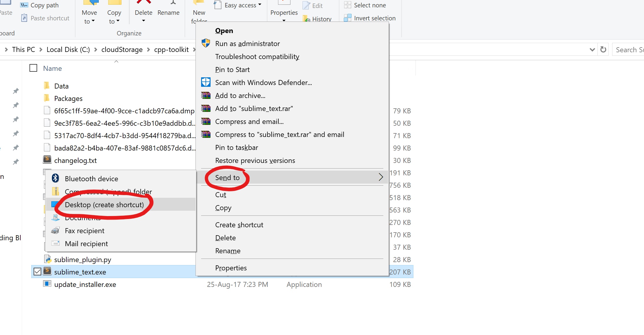Click the Run as administrator shield icon
The height and width of the screenshot is (335, 644).
(206, 43)
